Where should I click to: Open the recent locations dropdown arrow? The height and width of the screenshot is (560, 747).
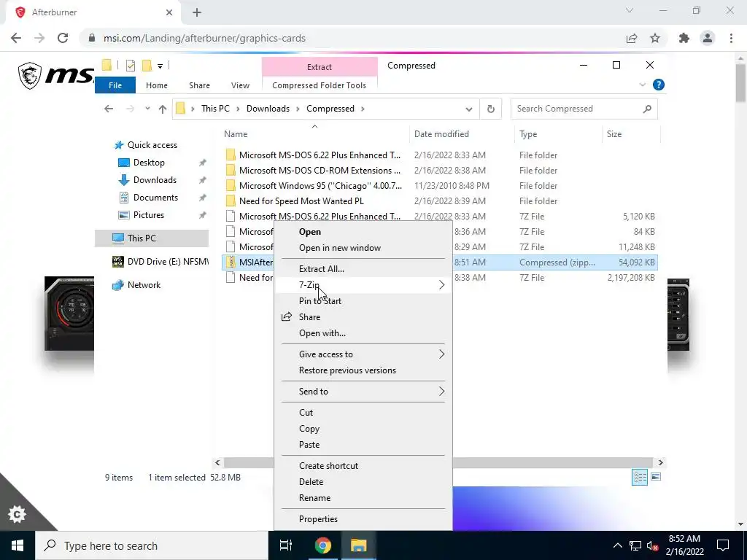[147, 109]
